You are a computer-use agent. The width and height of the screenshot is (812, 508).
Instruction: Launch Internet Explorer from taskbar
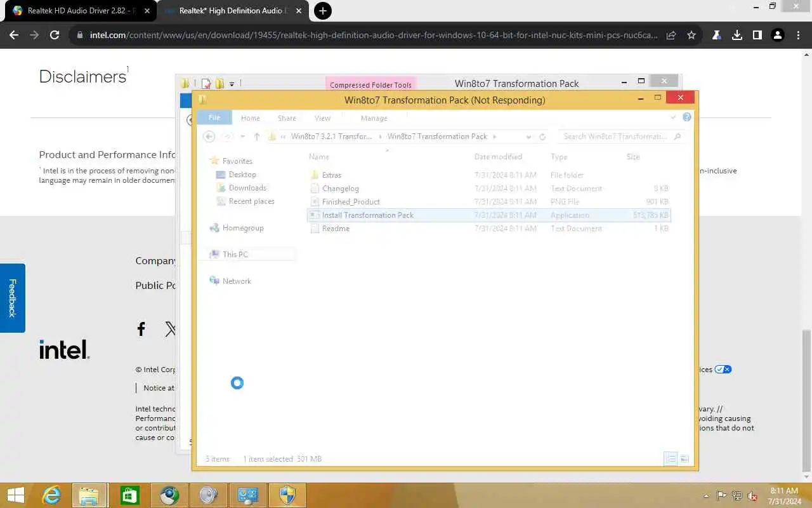click(51, 495)
